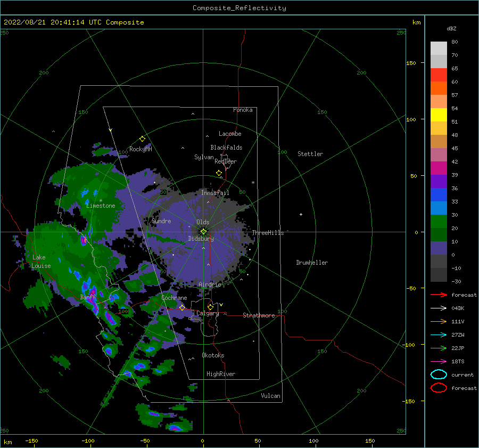Click the Calgary city label
The image size is (479, 448).
pyautogui.click(x=208, y=313)
